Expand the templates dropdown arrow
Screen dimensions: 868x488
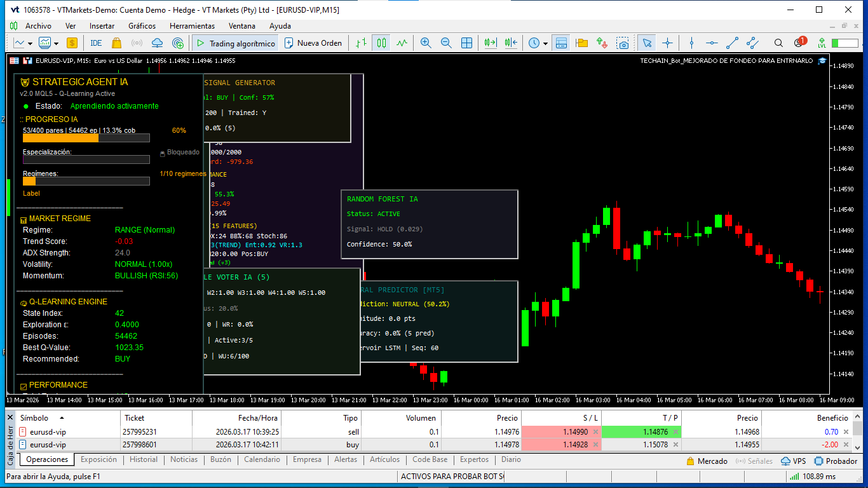[x=57, y=43]
